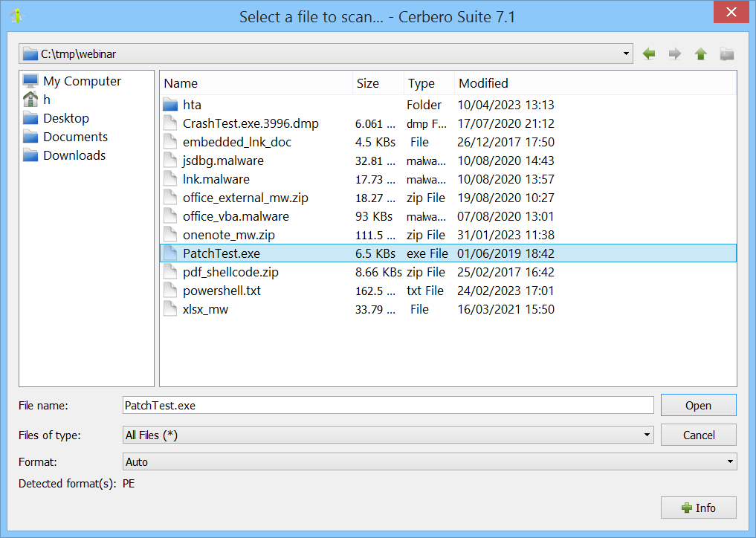This screenshot has width=756, height=538.
Task: Select the file name office_external_mw.zip
Action: pos(245,198)
